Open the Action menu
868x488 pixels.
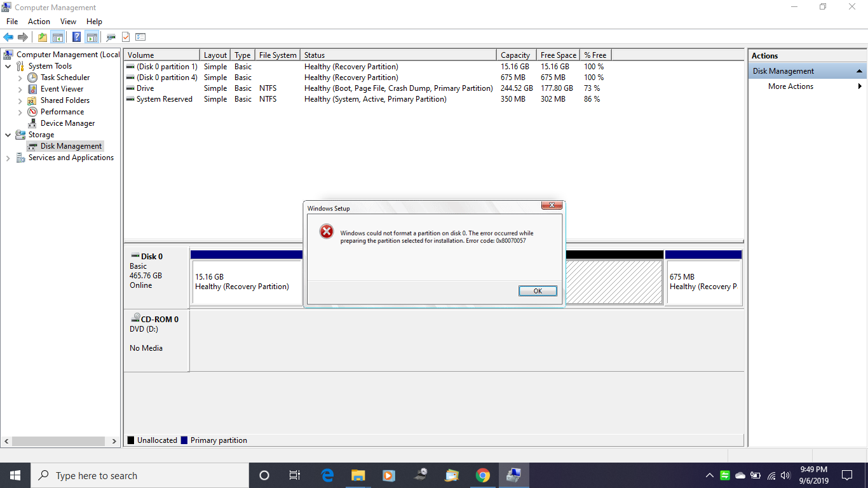click(39, 21)
